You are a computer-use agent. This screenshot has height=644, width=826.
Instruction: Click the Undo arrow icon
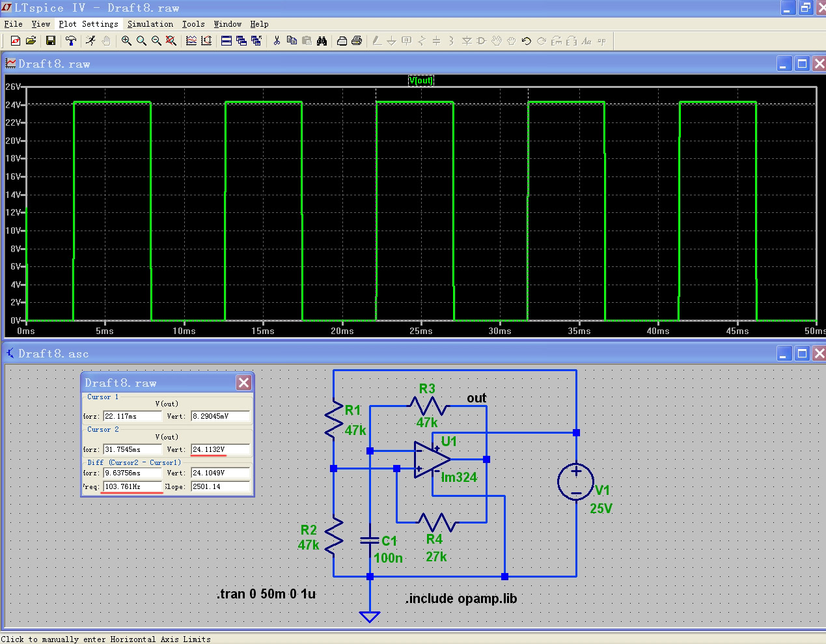(526, 41)
